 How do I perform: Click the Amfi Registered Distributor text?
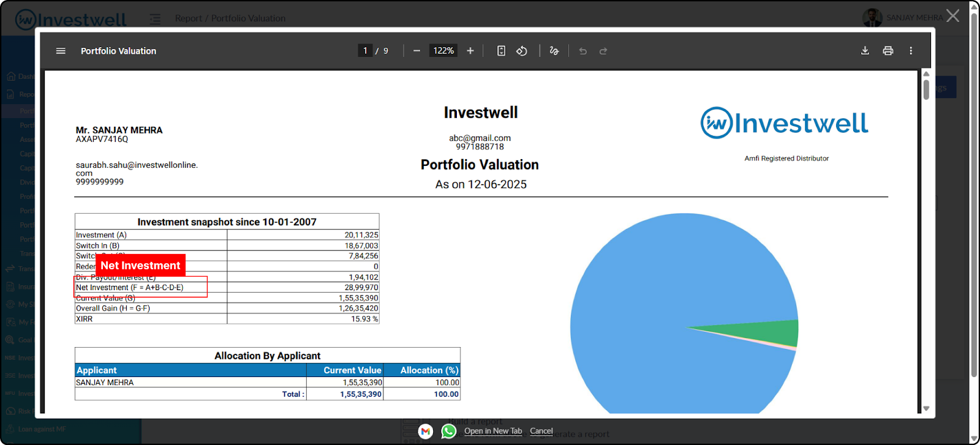[786, 159]
